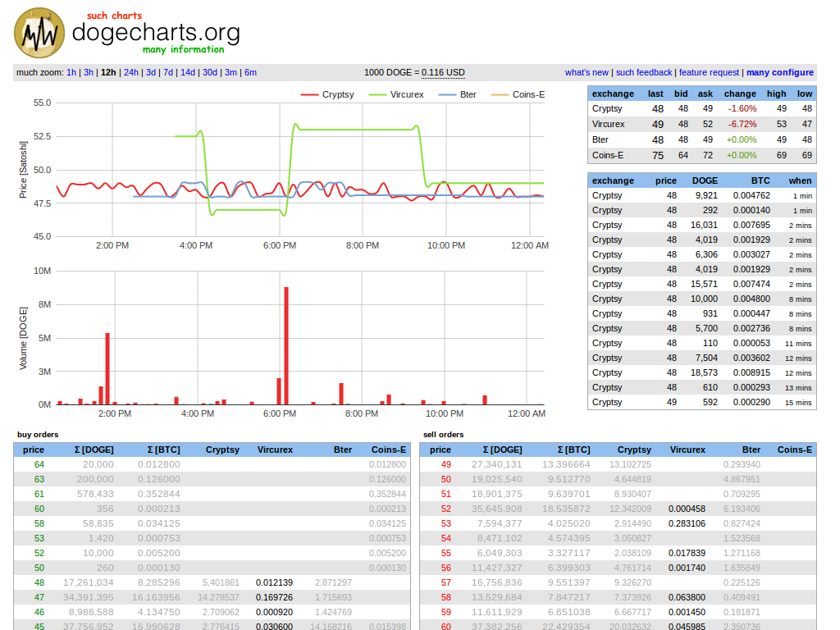Click the sell orders Bter column header
Screen dimensions: 840x630
coord(751,450)
